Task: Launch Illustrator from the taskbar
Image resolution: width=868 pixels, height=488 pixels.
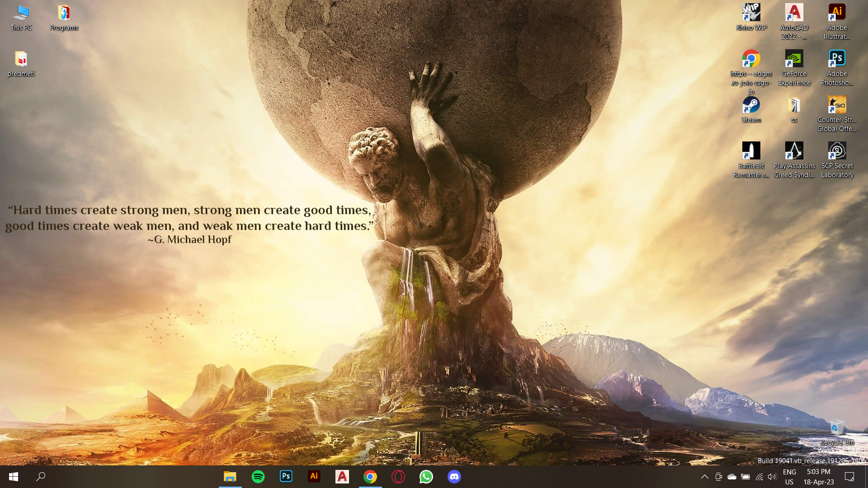Action: [x=314, y=477]
